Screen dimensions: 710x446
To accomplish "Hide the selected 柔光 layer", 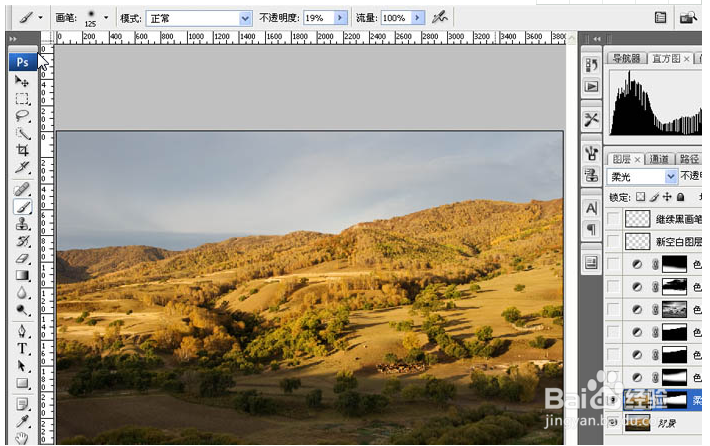I will [613, 400].
